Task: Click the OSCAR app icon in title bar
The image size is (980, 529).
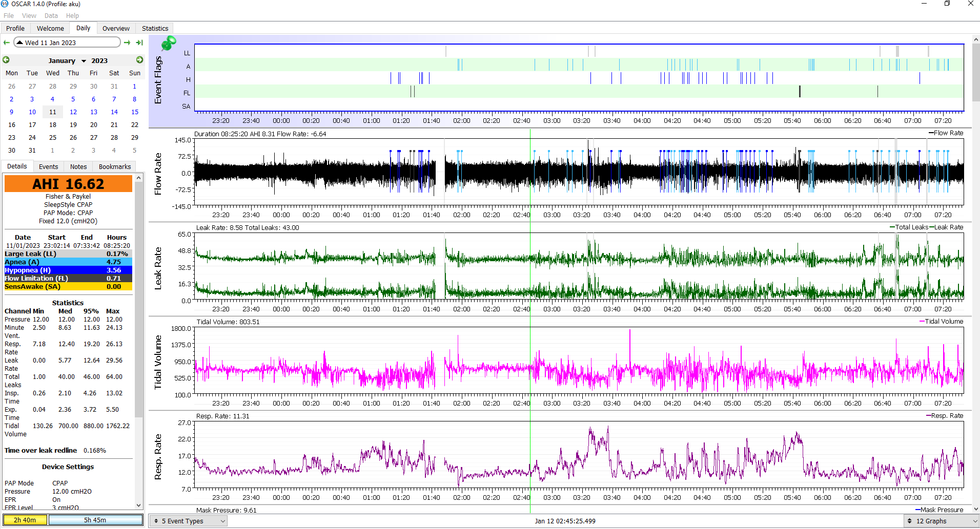Action: pyautogui.click(x=5, y=4)
